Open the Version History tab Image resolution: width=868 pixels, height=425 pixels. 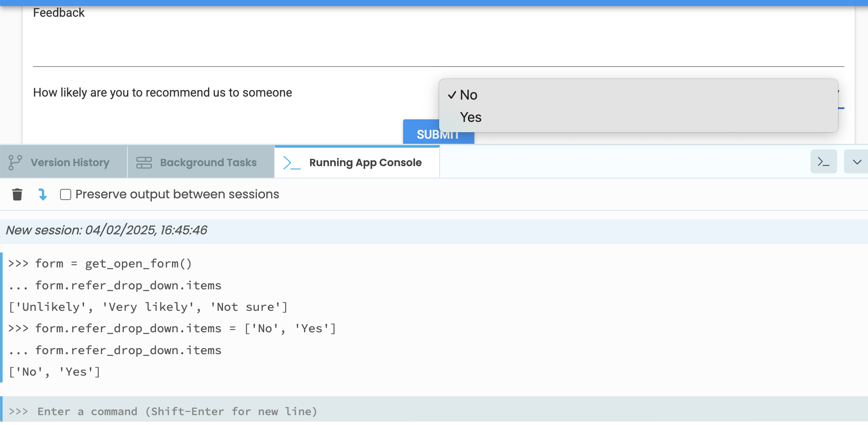pyautogui.click(x=69, y=163)
